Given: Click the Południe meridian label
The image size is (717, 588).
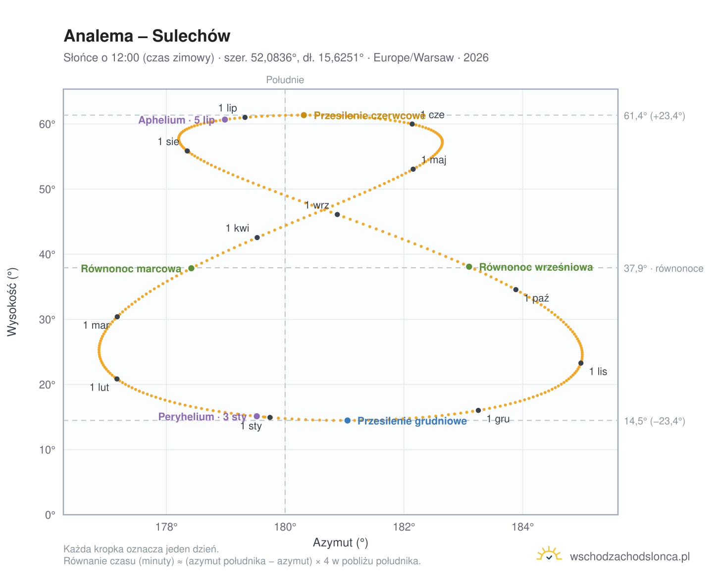Looking at the screenshot, I should pos(285,80).
